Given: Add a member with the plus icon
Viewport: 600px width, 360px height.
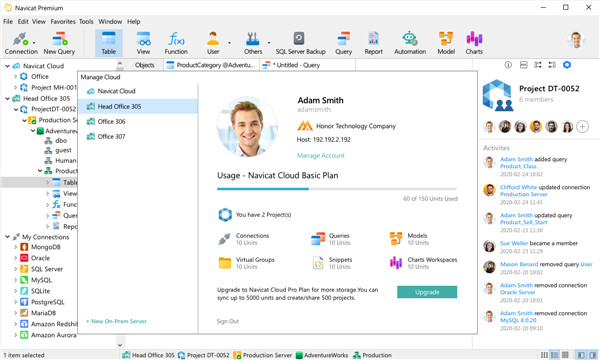Looking at the screenshot, I should pyautogui.click(x=582, y=126).
